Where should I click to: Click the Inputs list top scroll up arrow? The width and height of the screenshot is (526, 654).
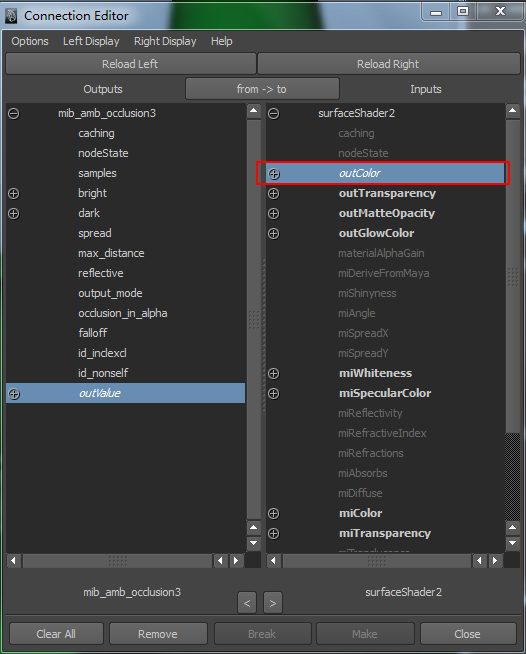(x=513, y=111)
